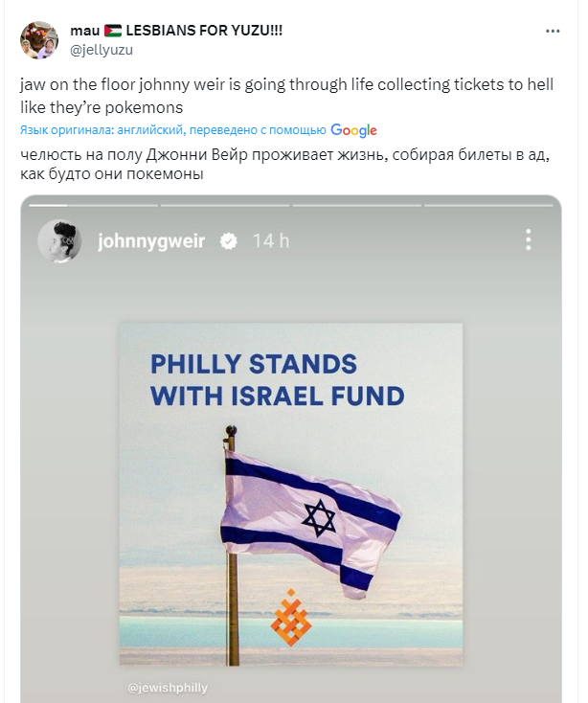This screenshot has width=588, height=703.
Task: Click the unfilled portion of story progress bar
Action: (306, 204)
